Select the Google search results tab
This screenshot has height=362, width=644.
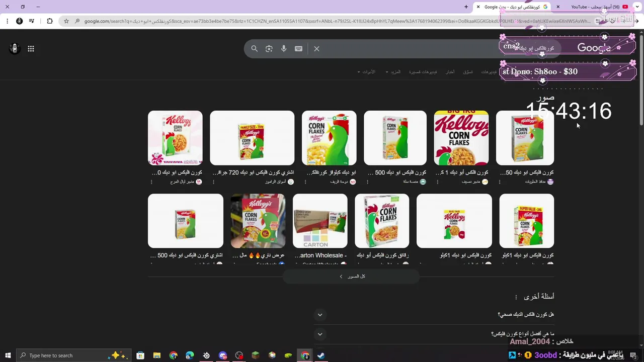pos(512,7)
